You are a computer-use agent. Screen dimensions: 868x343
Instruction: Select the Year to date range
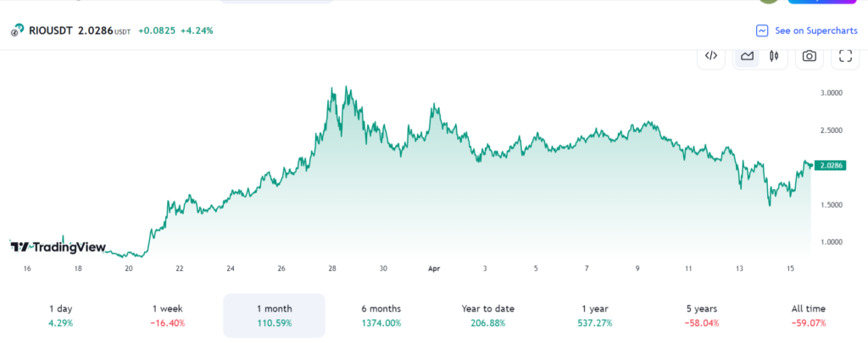tap(487, 315)
